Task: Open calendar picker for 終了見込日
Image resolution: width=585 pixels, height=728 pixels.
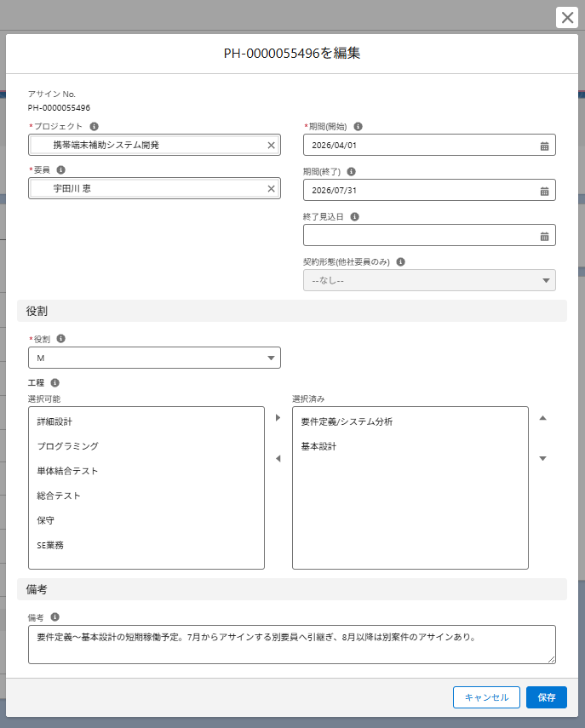Action: coord(544,236)
